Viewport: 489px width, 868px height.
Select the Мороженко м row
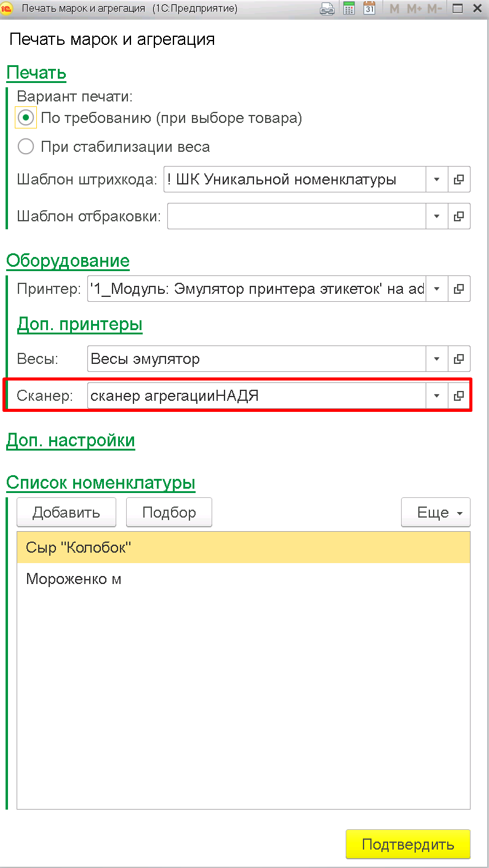coord(244,579)
